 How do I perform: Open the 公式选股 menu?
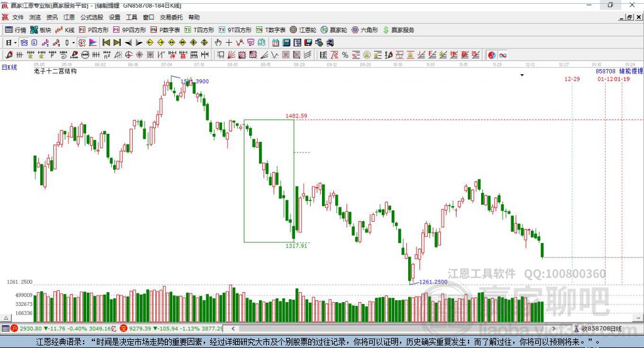pos(92,17)
